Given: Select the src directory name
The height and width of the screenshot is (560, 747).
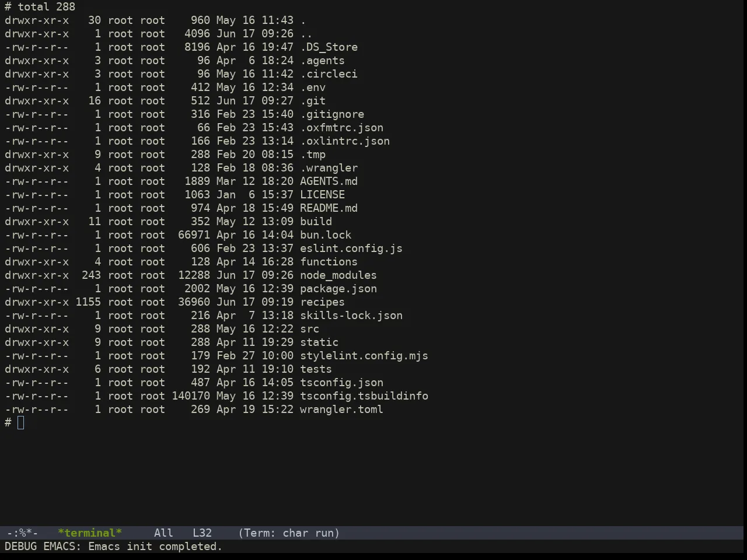Looking at the screenshot, I should 309,329.
